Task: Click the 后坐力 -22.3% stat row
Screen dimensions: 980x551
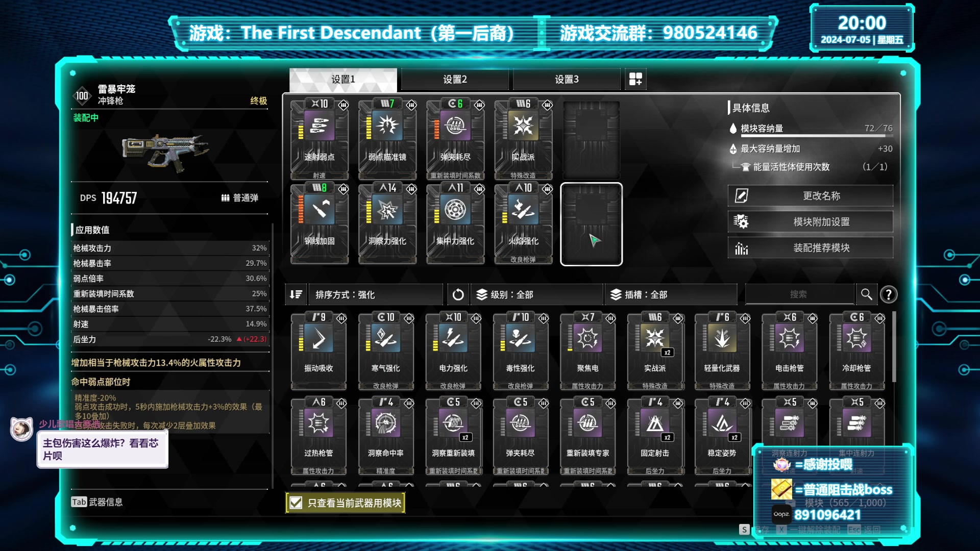Action: point(170,339)
